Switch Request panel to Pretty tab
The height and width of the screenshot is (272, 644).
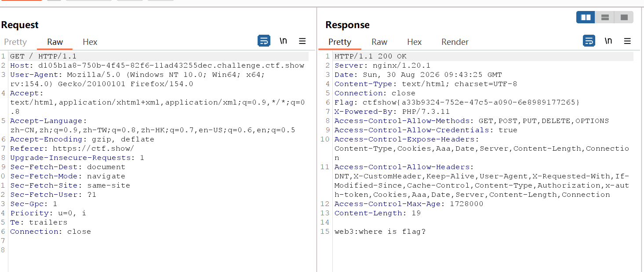point(15,42)
